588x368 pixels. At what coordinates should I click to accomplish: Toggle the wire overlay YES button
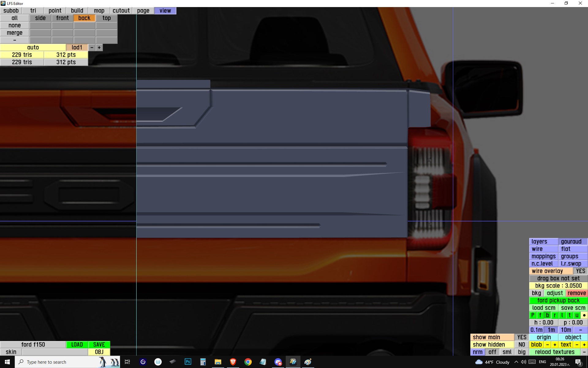[580, 271]
